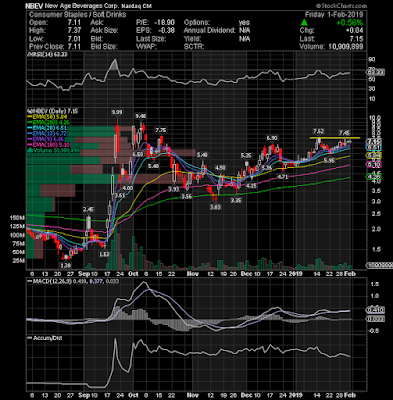Click the Volume legend entry on price panel
The height and width of the screenshot is (400, 393).
(x=53, y=151)
